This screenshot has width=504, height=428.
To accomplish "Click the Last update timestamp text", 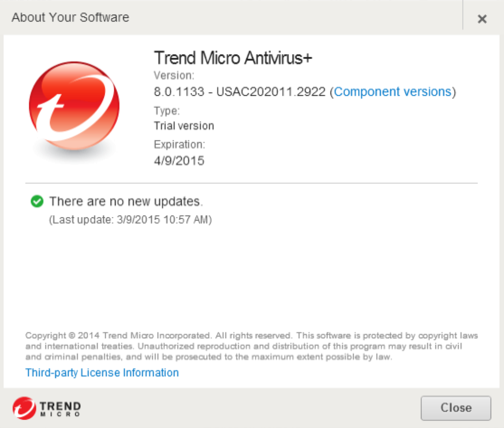I will pyautogui.click(x=130, y=220).
